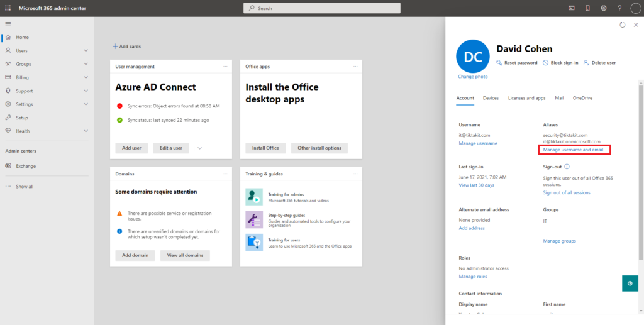Click the domain warning triangle icon

pyautogui.click(x=119, y=213)
